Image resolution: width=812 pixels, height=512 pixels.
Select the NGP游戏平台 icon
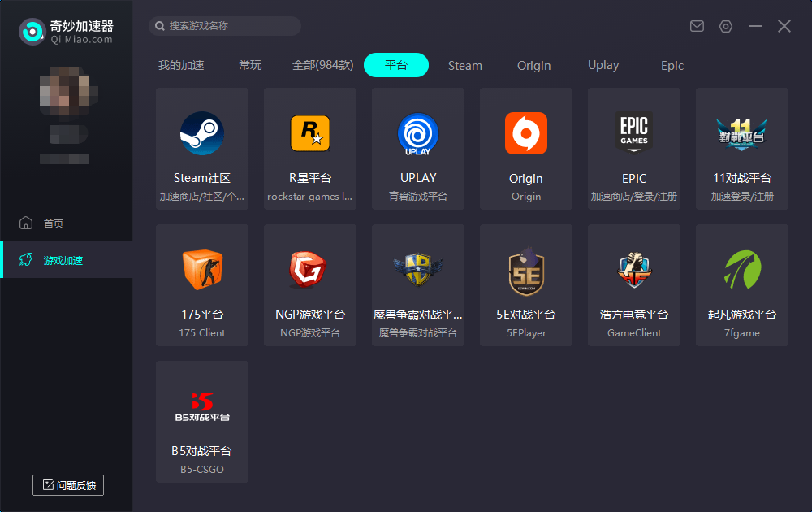(309, 270)
